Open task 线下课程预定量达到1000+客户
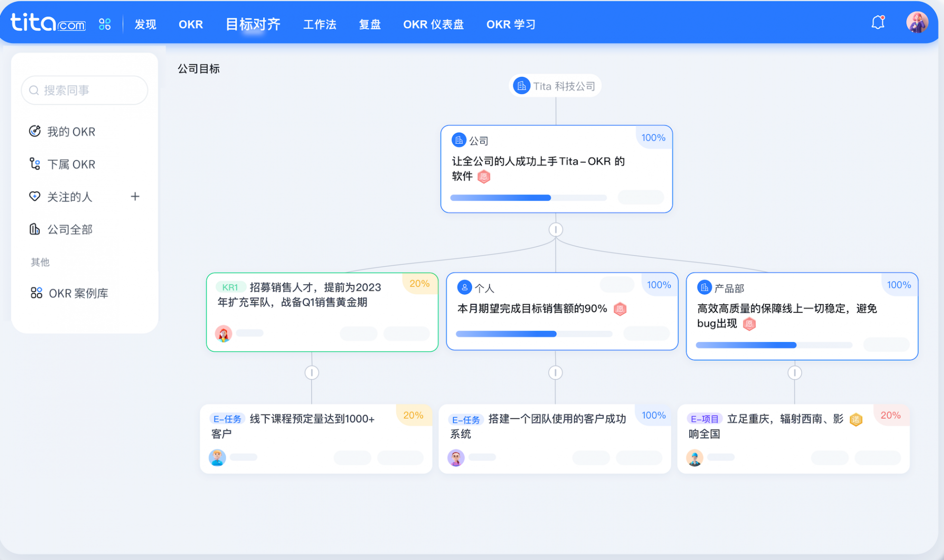Screen dimensions: 944x560 (294, 426)
